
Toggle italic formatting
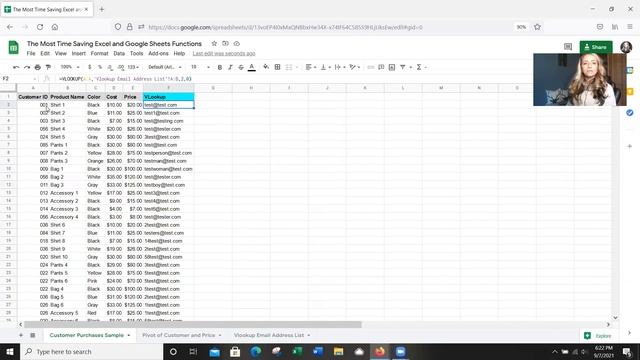[230, 67]
